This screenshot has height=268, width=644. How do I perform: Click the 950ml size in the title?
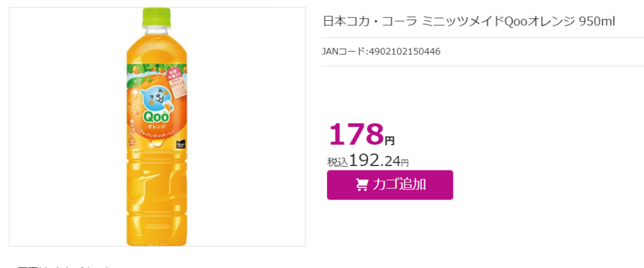(x=597, y=22)
